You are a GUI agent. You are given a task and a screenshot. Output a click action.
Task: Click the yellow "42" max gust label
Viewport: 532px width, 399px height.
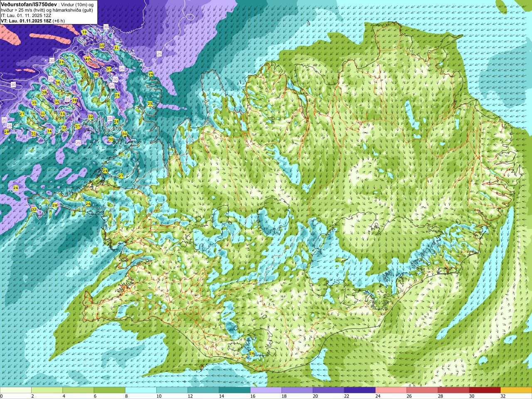click(87, 59)
